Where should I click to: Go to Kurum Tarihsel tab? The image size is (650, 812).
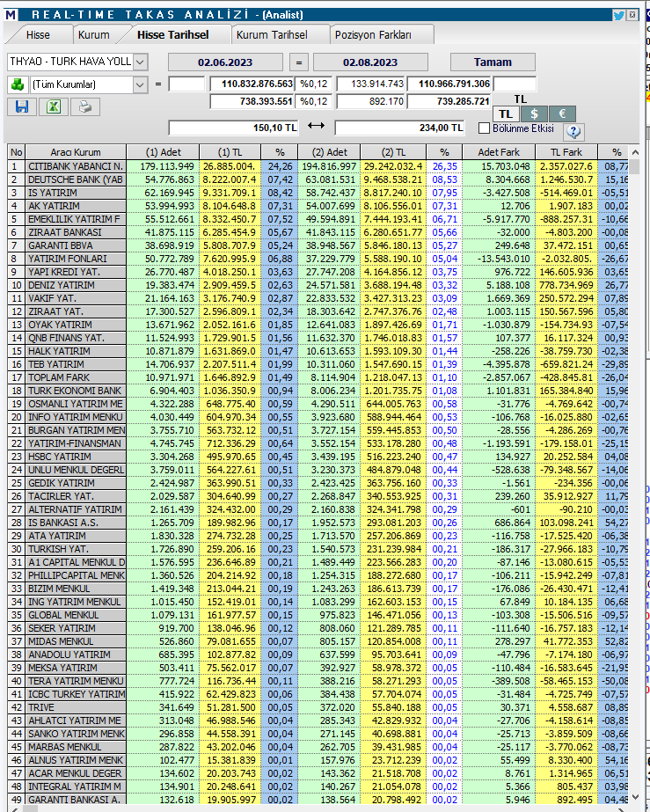272,34
